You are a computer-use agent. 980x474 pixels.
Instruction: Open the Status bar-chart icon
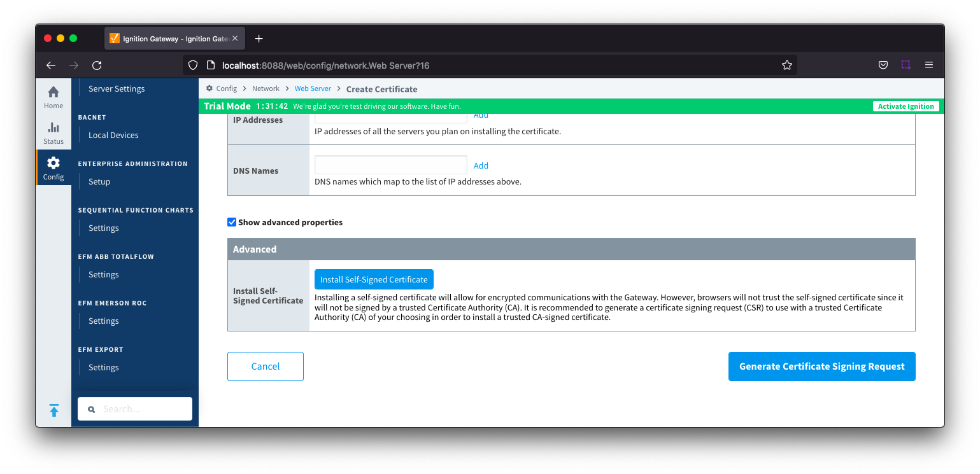[53, 127]
